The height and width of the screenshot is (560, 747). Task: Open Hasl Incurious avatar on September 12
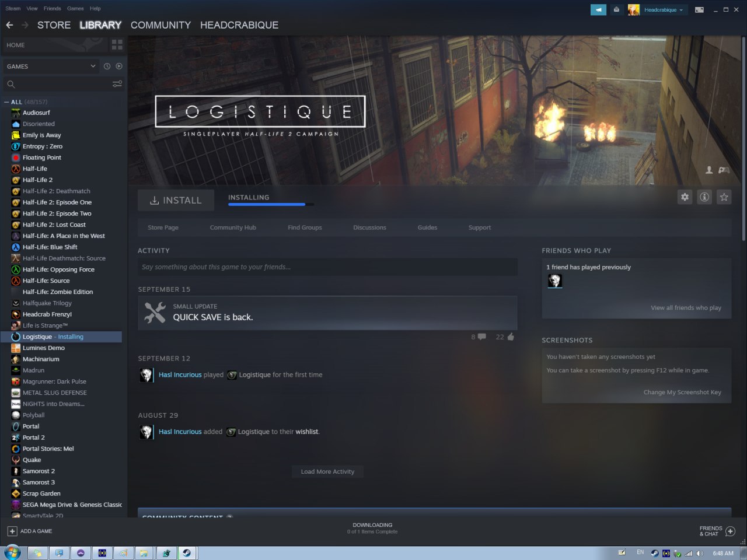[146, 375]
